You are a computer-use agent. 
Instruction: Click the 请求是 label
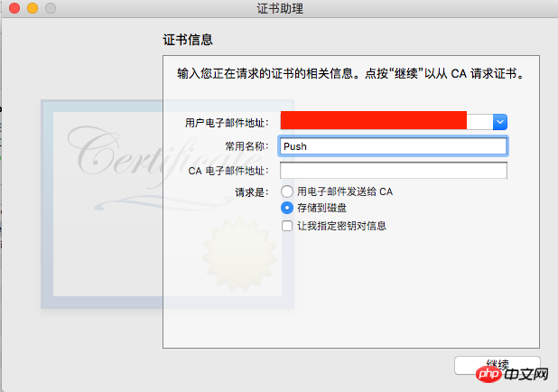coord(252,192)
